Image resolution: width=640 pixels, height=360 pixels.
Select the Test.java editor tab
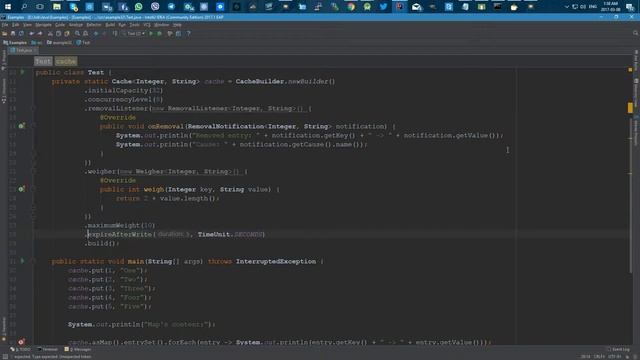[x=24, y=51]
